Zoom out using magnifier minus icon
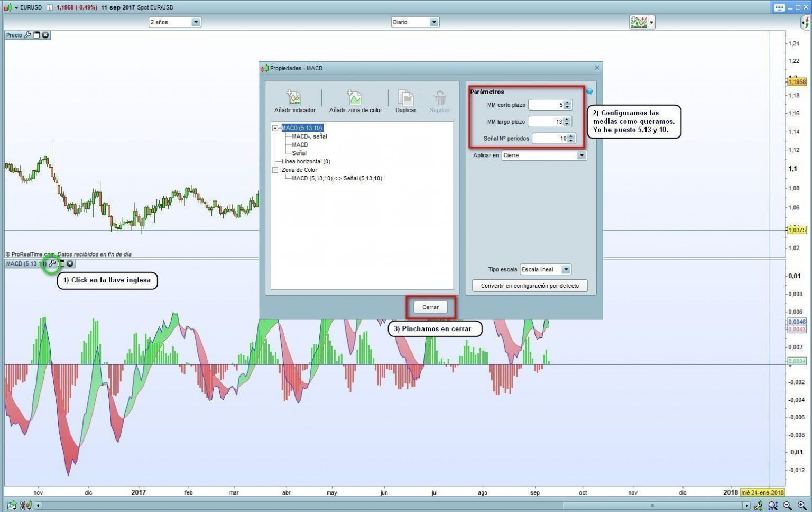812x512 pixels. pyautogui.click(x=788, y=506)
